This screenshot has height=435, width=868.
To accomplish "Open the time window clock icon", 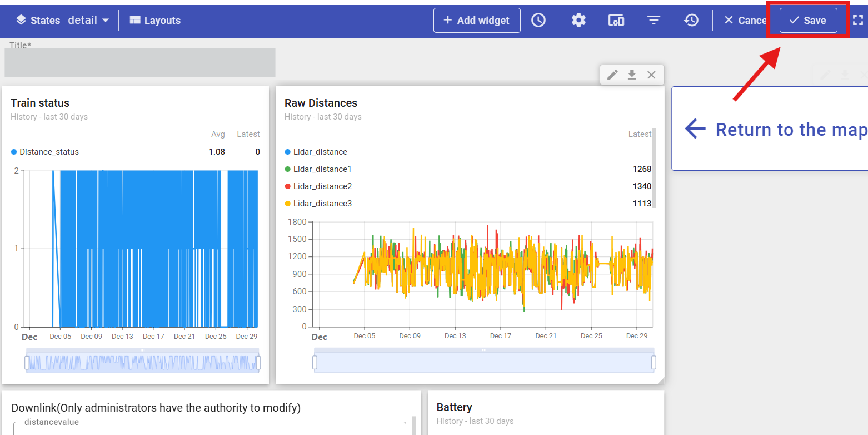I will (x=538, y=21).
